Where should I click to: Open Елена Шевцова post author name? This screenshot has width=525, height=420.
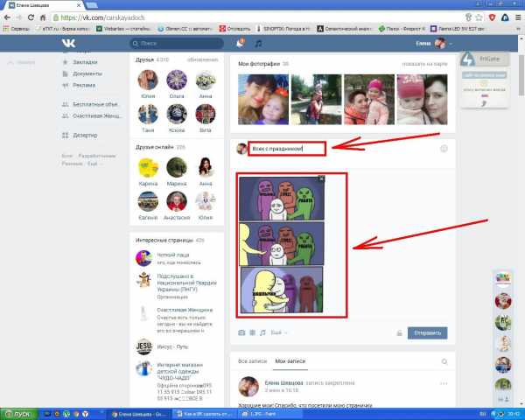pos(283,383)
